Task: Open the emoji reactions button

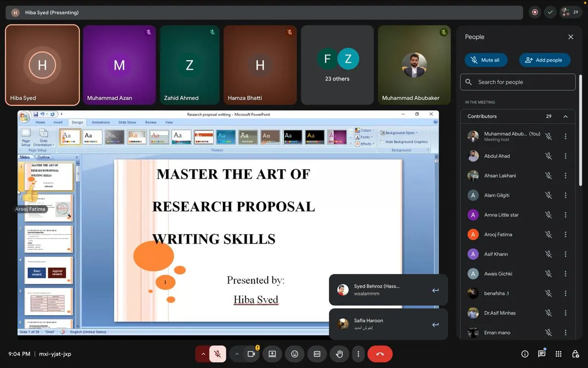Action: point(295,354)
